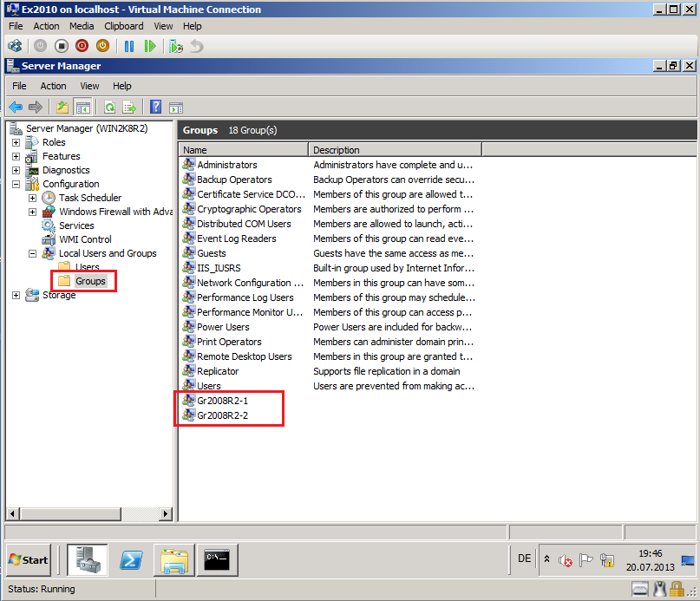Click the Ctrl+Alt+Del icon in VM toolbar
The height and width of the screenshot is (601, 700).
(x=15, y=46)
